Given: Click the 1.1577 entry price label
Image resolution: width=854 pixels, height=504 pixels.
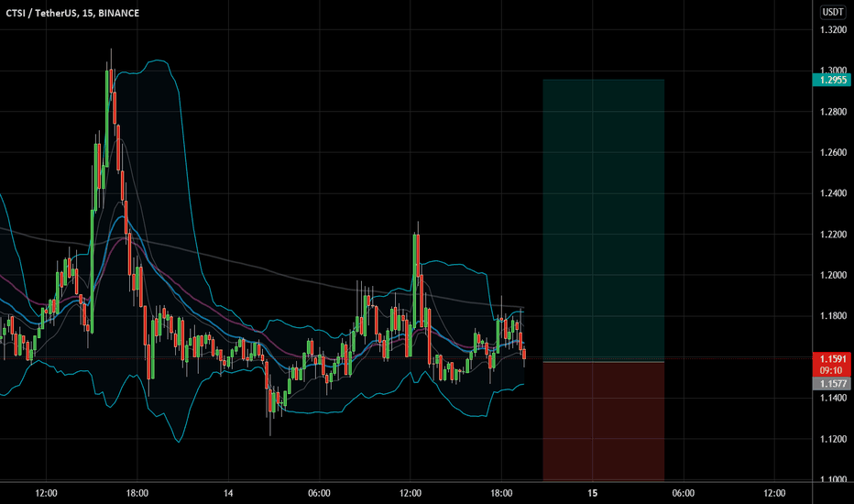Looking at the screenshot, I should click(x=832, y=384).
